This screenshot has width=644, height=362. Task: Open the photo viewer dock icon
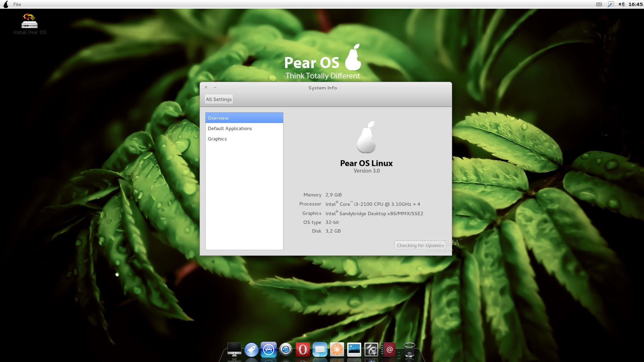[x=354, y=350]
